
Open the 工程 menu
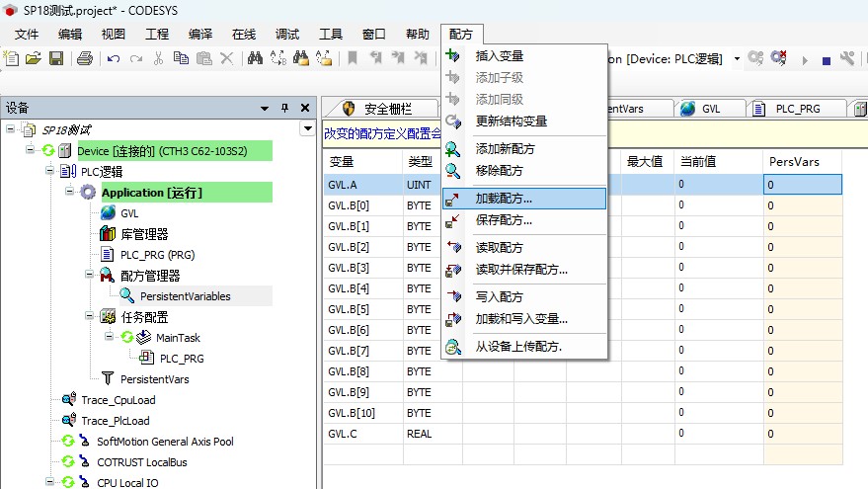coord(157,35)
